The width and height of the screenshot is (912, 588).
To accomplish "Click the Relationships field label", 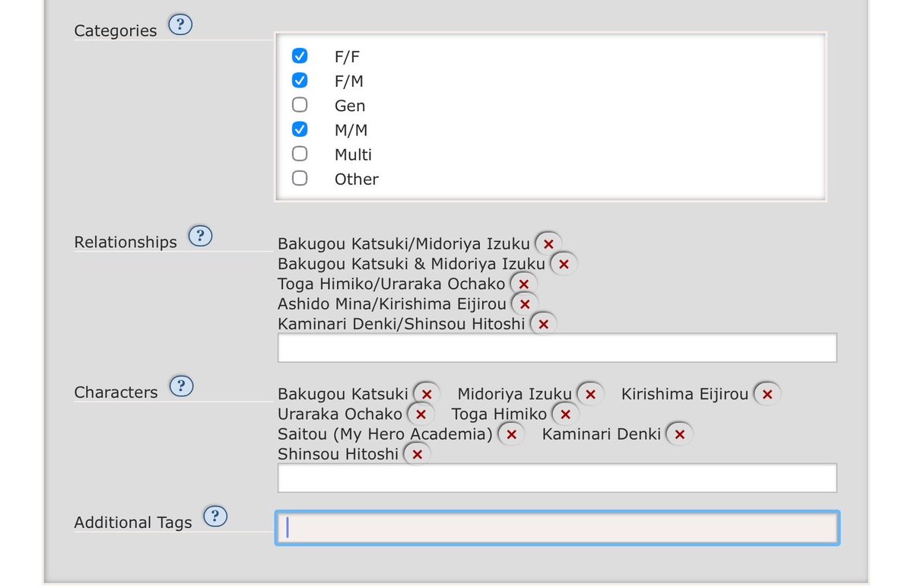I will coord(125,242).
